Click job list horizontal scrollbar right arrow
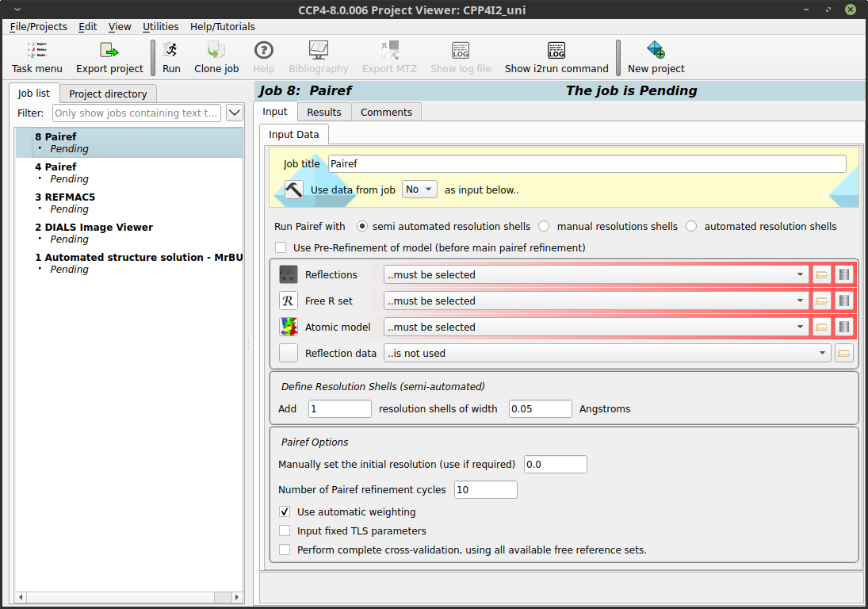This screenshot has height=609, width=868. [237, 597]
